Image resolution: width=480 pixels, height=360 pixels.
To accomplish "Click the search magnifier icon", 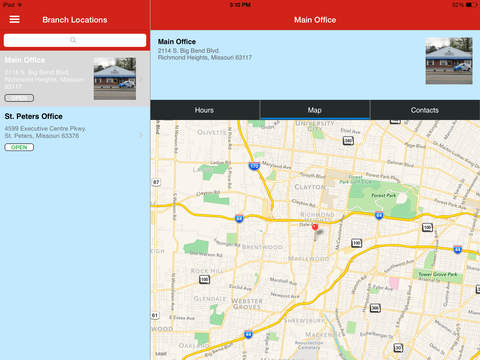I will pyautogui.click(x=73, y=40).
